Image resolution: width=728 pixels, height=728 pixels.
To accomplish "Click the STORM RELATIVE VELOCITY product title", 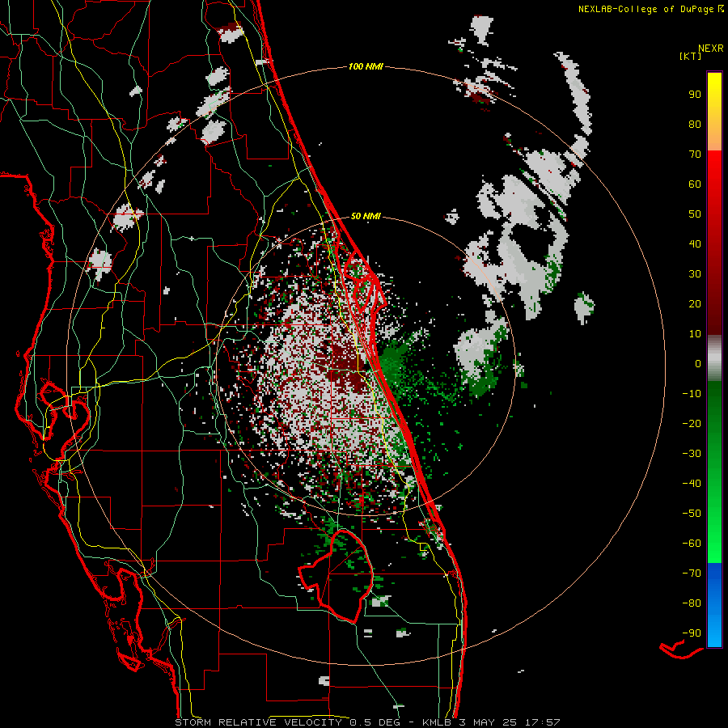I will [258, 722].
